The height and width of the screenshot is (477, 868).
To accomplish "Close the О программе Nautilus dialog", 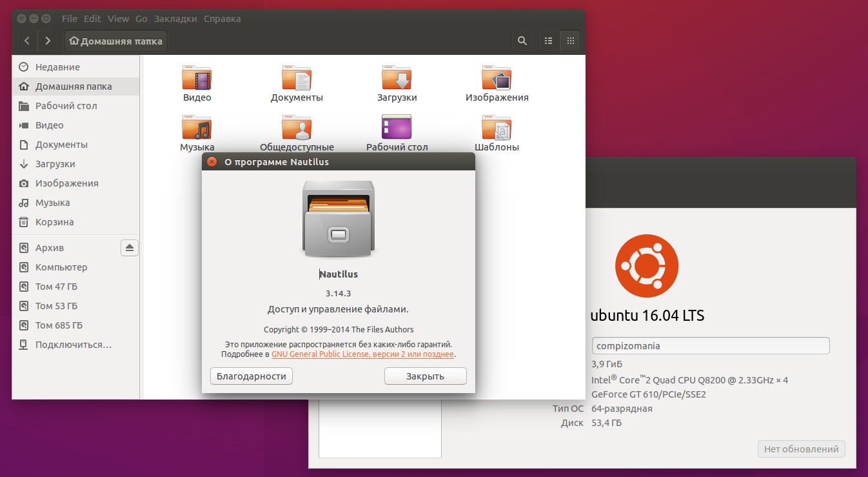I will click(212, 162).
